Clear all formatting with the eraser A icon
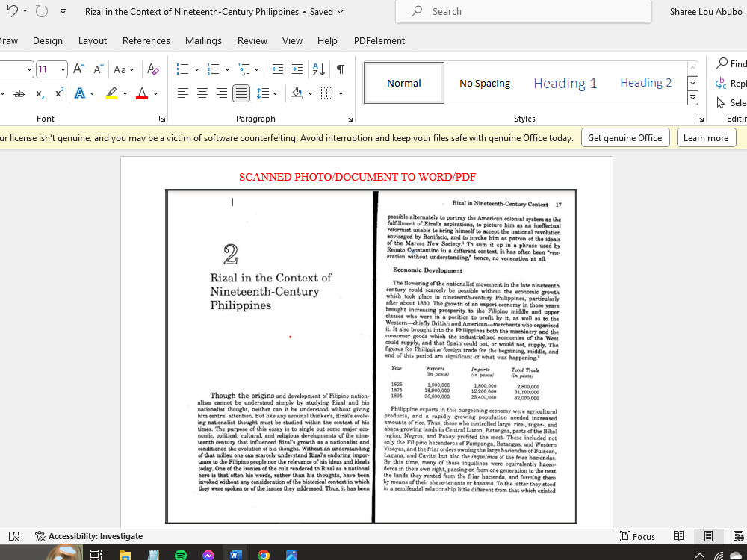This screenshot has height=560, width=747. 152,69
